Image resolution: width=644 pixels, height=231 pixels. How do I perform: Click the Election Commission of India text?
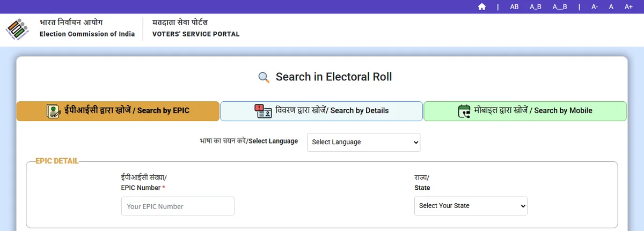[87, 34]
